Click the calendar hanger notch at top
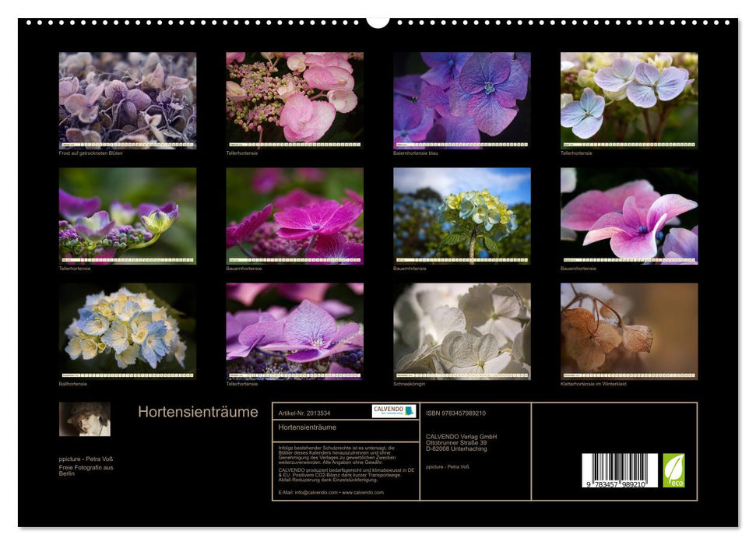The height and width of the screenshot is (545, 756). click(x=378, y=21)
